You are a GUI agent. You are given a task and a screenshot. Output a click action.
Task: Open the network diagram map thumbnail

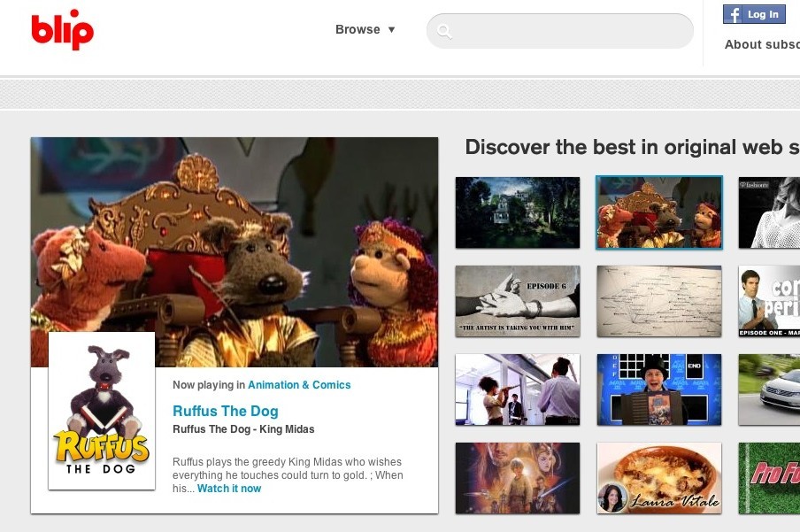point(659,301)
